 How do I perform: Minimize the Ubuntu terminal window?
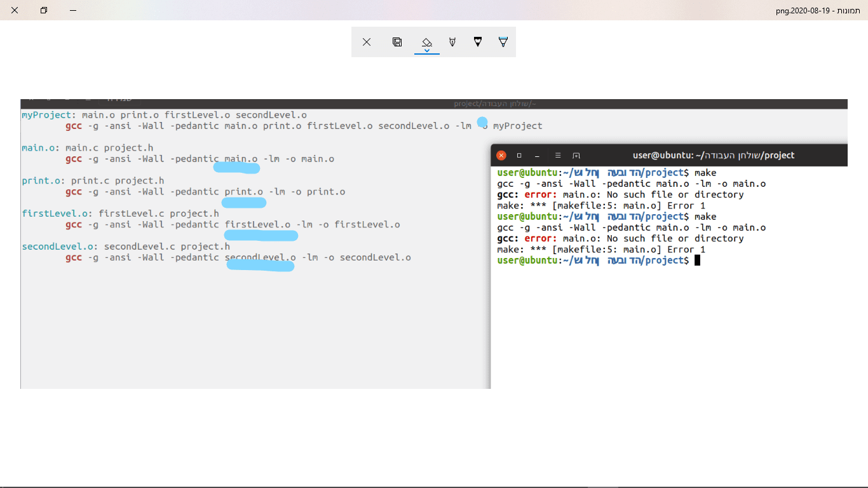537,155
